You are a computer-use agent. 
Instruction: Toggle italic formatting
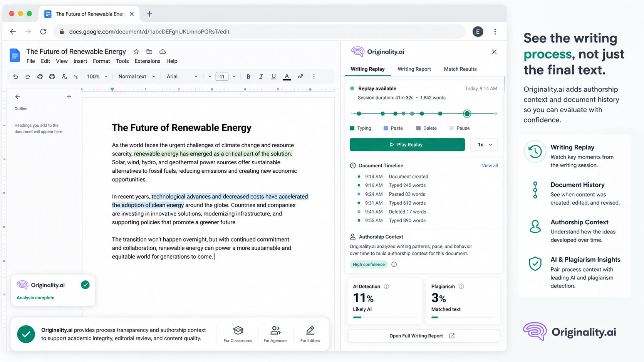pyautogui.click(x=261, y=77)
